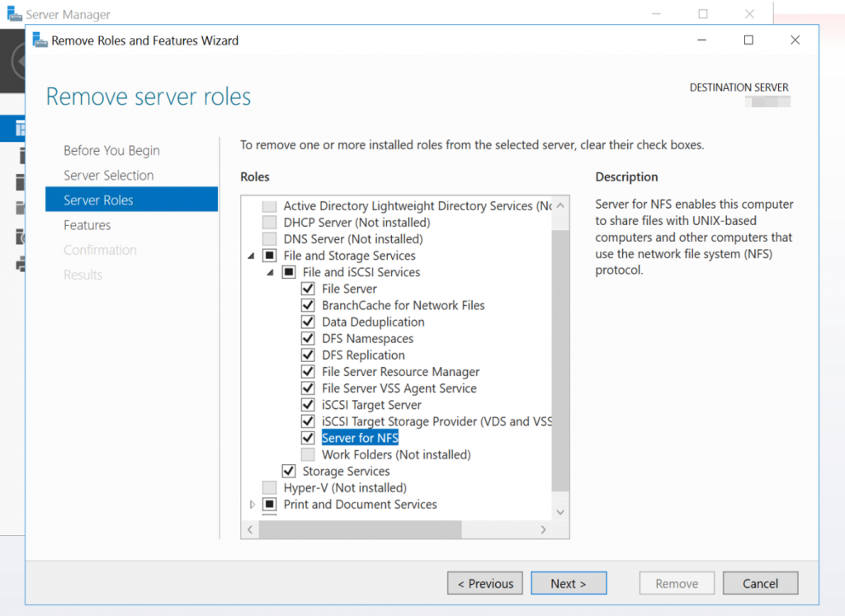Click the horizontal scrollbar thumb of roles list
Viewport: 845px width, 616px height.
[x=360, y=529]
